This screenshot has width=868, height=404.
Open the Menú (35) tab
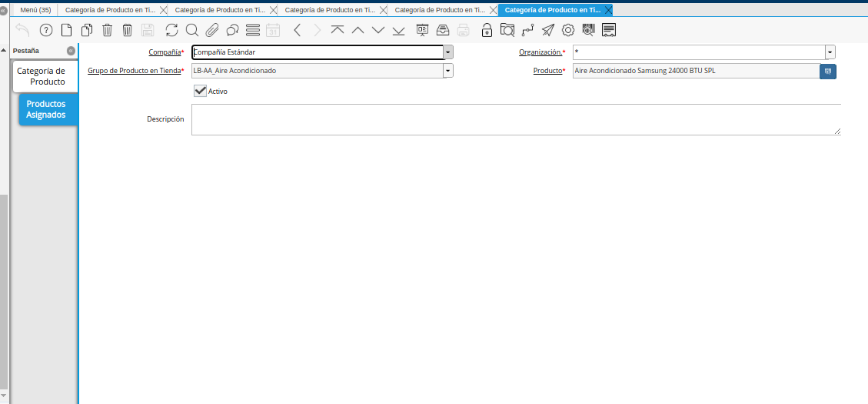[35, 10]
